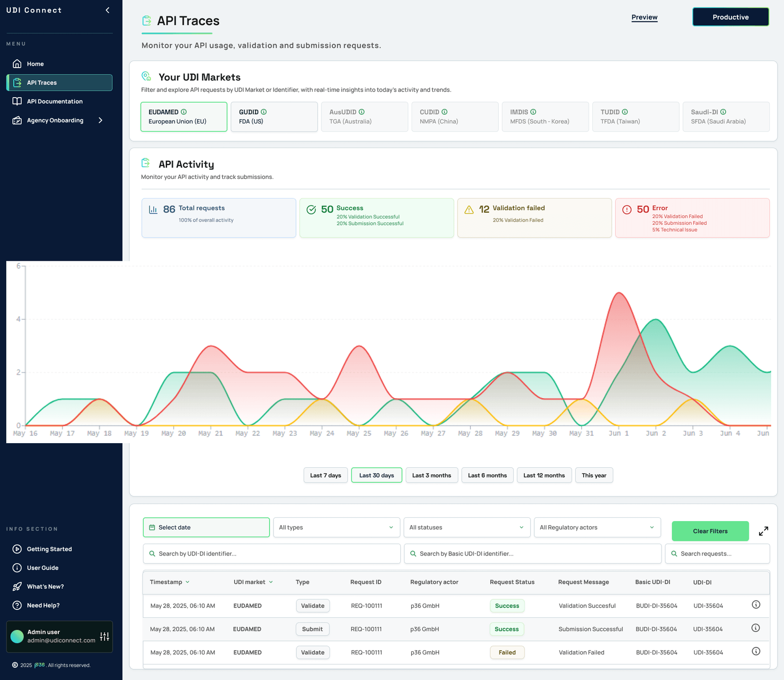The image size is (784, 680).
Task: Expand the All Regulatory actors dropdown
Action: click(x=597, y=527)
